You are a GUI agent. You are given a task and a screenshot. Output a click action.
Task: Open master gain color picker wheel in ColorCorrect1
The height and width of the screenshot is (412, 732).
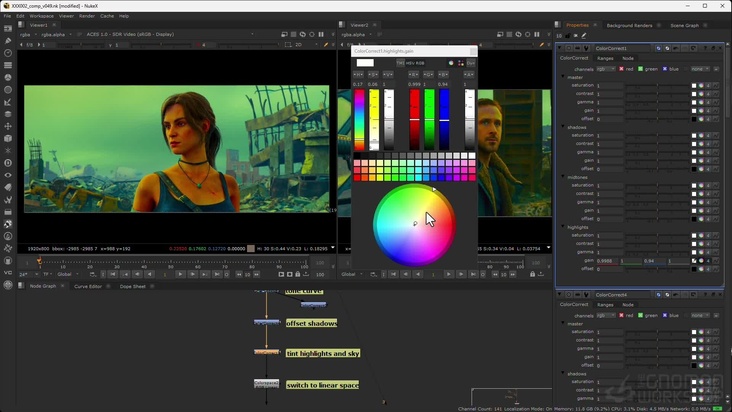click(701, 111)
